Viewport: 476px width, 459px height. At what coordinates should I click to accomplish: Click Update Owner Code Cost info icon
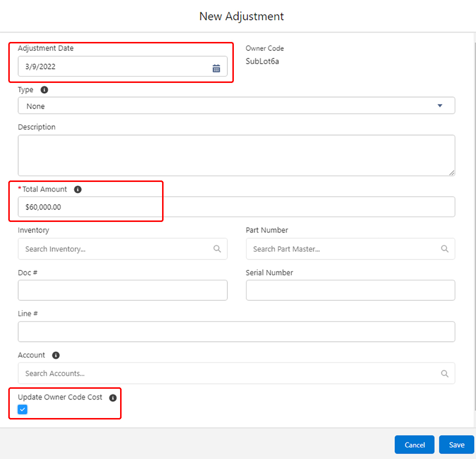pos(113,398)
